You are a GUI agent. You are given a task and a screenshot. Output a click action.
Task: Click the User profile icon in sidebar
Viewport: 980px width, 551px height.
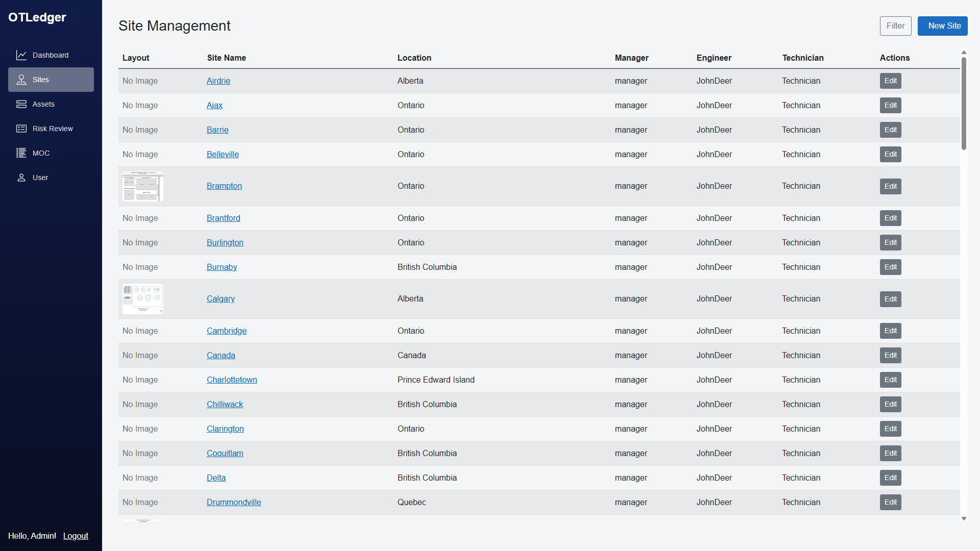(x=21, y=177)
